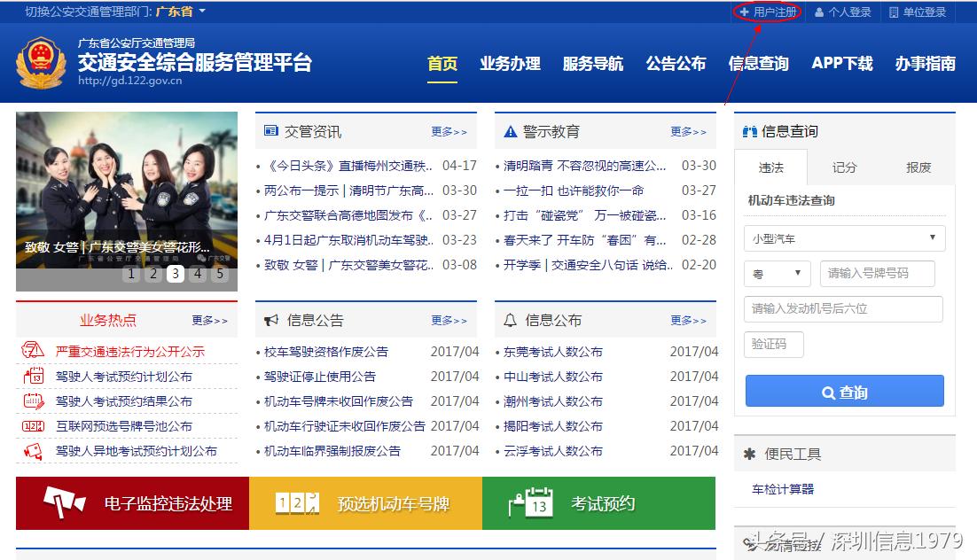Click the police emblem logo icon
Image resolution: width=977 pixels, height=560 pixels.
[x=42, y=62]
